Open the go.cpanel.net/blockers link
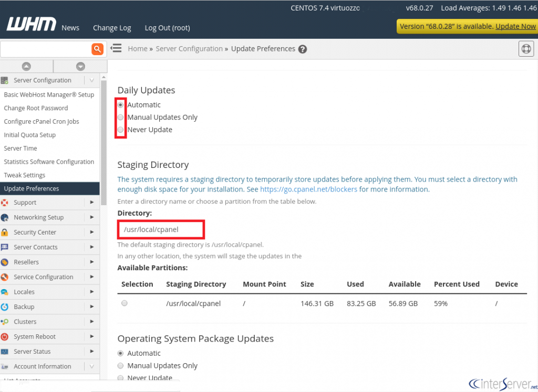Viewport: 538px width, 392px height. click(308, 189)
